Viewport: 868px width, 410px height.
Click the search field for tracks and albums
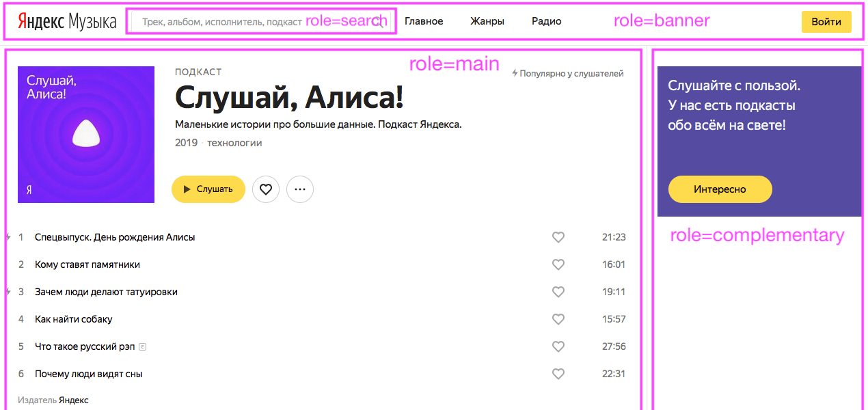point(222,22)
